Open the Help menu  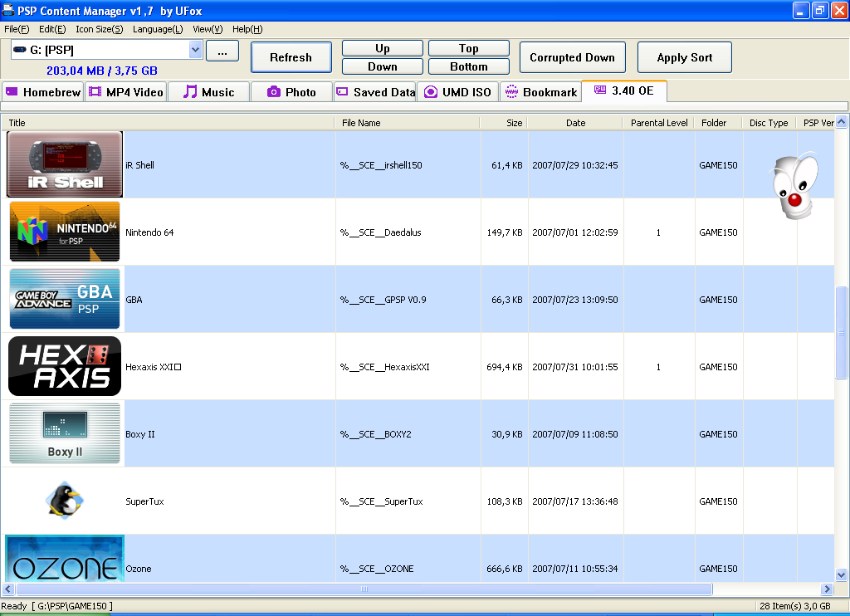(x=247, y=29)
